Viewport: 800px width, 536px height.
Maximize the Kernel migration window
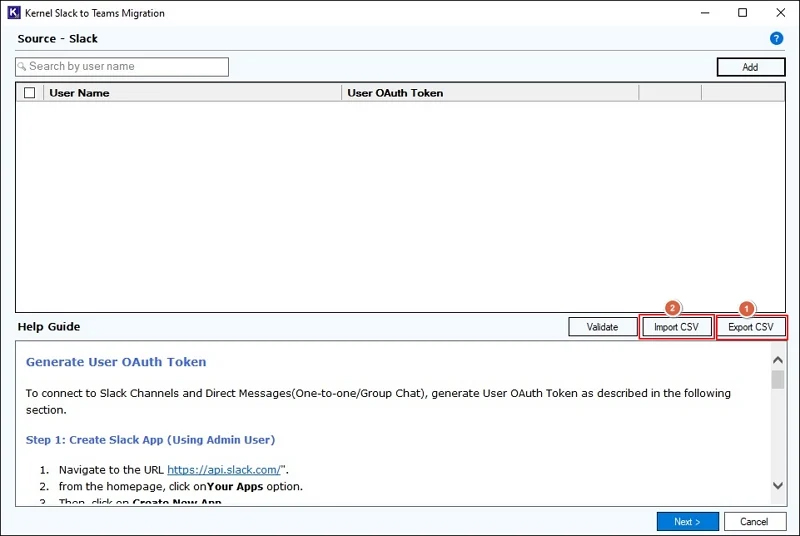(x=742, y=13)
